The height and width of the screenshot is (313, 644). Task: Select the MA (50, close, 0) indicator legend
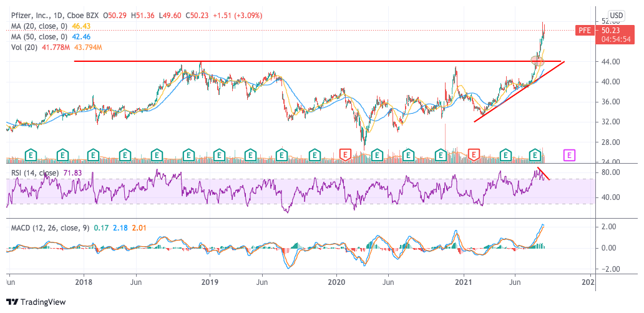(x=38, y=37)
